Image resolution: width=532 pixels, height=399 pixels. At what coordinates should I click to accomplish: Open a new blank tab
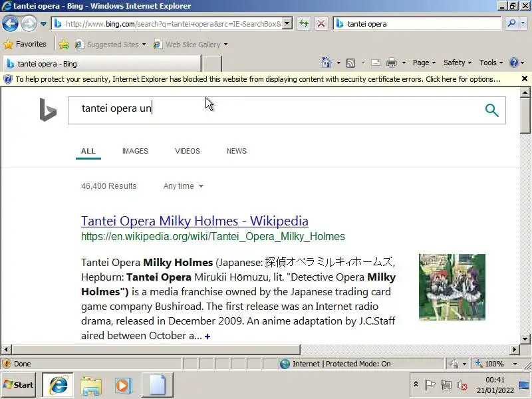(212, 64)
